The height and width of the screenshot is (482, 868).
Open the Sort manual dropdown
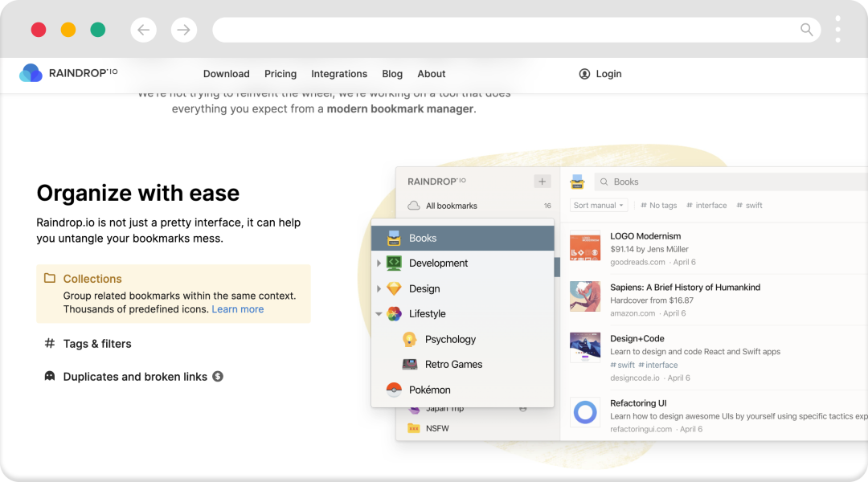coord(599,206)
